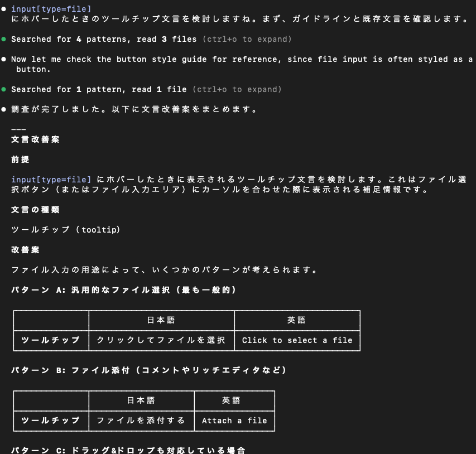Click the "input[type=file]" text under 前提

pos(51,180)
